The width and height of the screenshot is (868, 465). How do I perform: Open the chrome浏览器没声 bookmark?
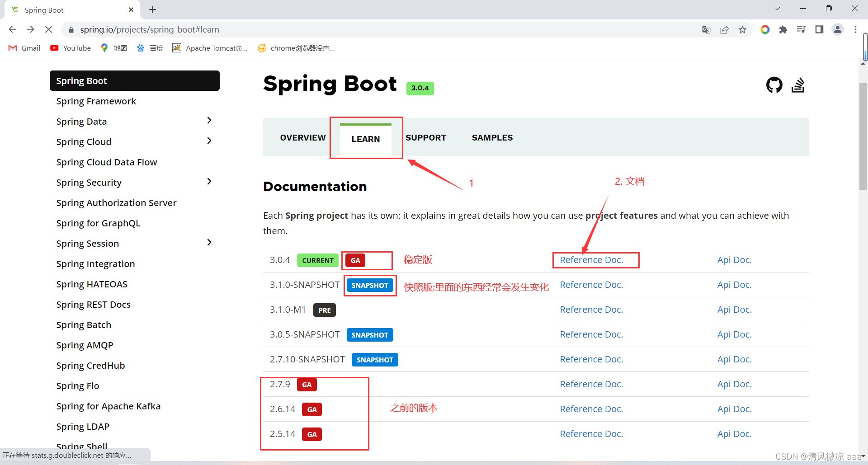(x=296, y=48)
